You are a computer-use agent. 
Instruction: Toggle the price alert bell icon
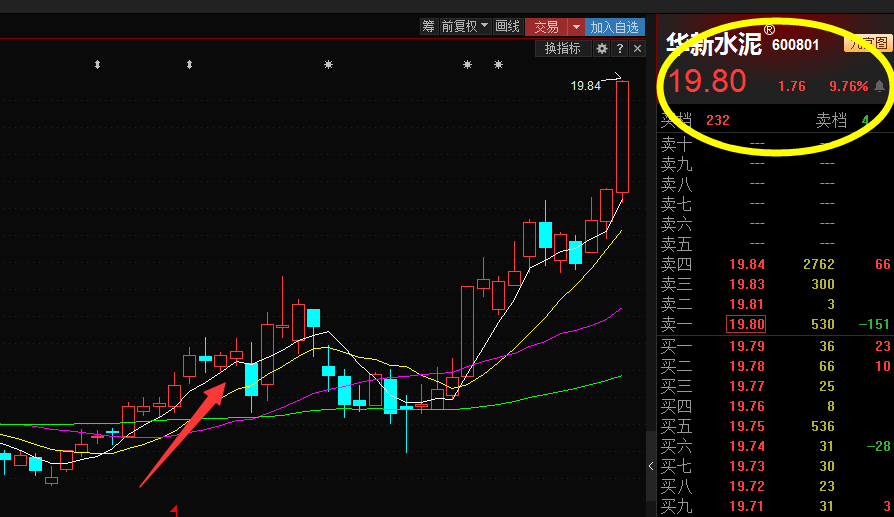(x=879, y=86)
